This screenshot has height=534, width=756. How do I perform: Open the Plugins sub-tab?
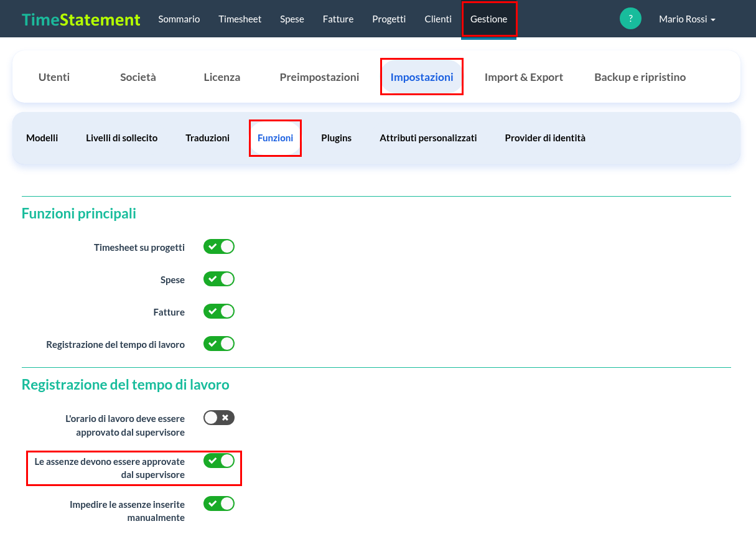(337, 138)
